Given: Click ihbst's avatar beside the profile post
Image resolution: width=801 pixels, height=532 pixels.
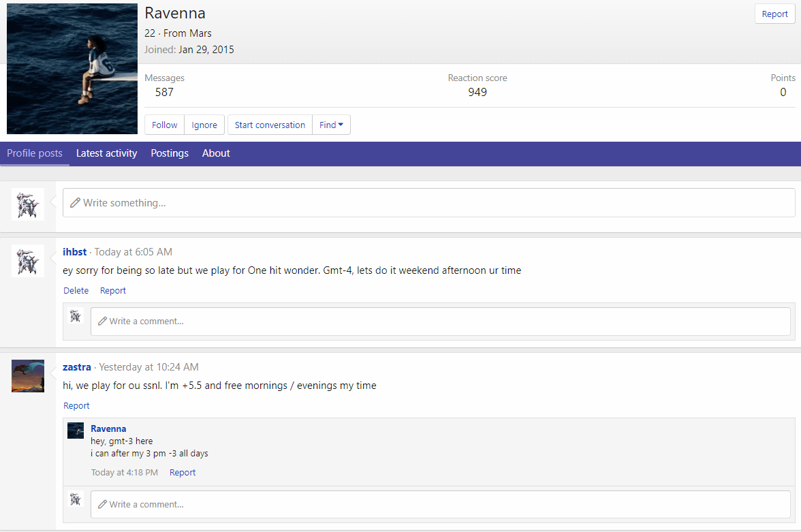Looking at the screenshot, I should click(x=28, y=261).
